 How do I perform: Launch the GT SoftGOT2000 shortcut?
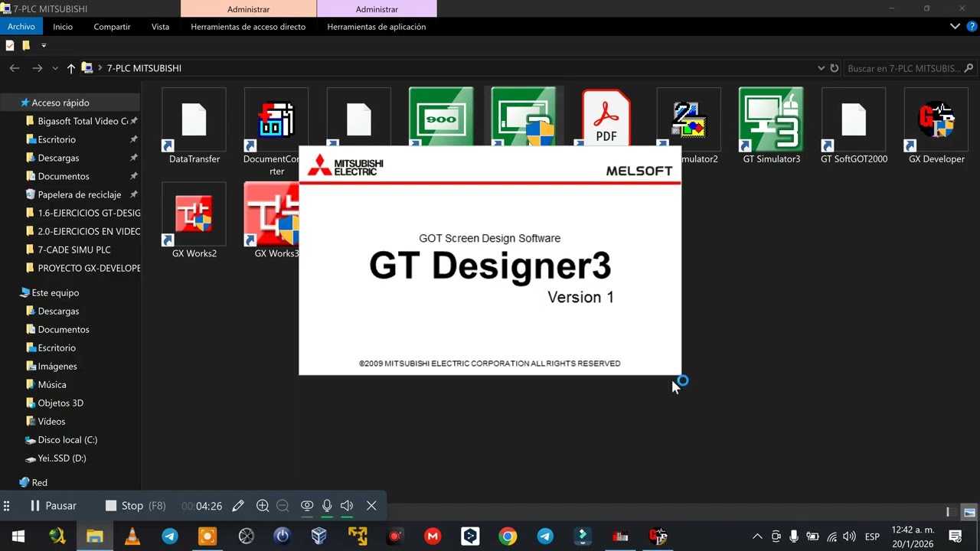[x=853, y=126]
